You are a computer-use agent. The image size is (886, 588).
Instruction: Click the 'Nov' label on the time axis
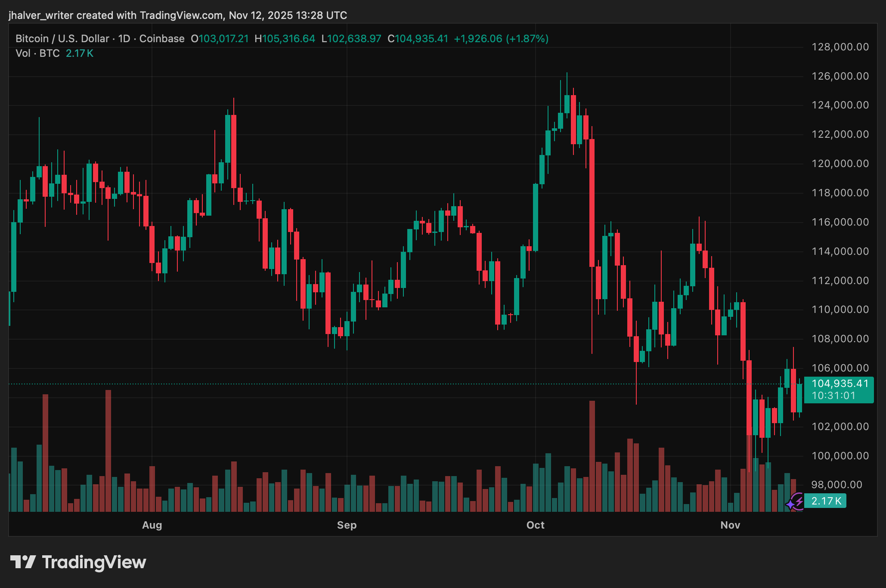[730, 525]
